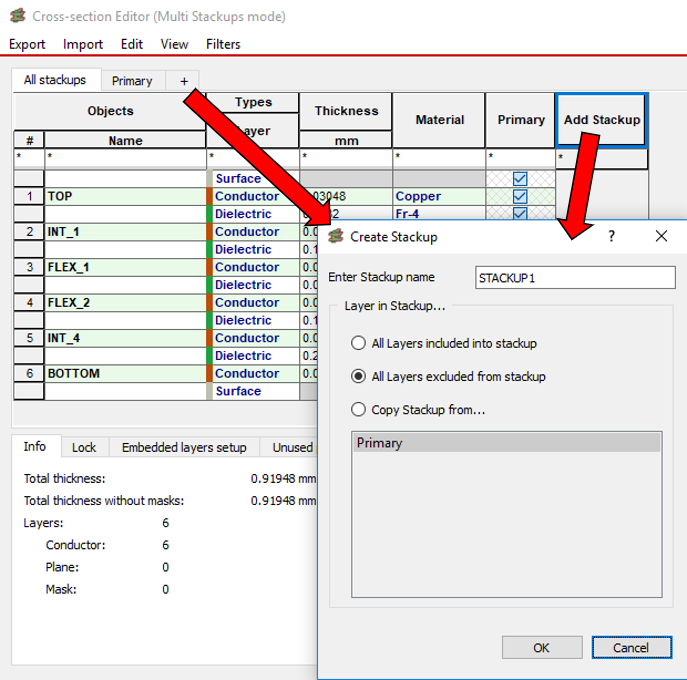The image size is (687, 680).
Task: Open the Filters menu
Action: 223,44
